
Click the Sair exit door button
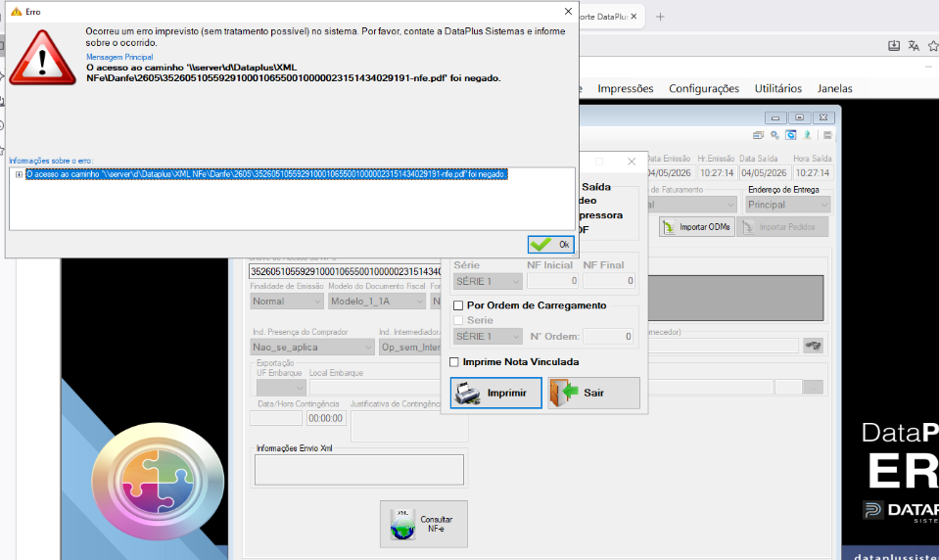(x=593, y=393)
